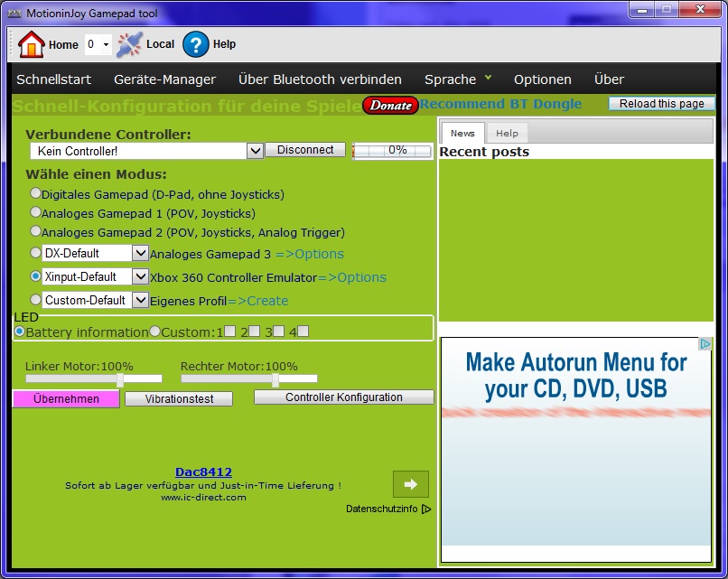Click the www.ic-direct.com ad text
Viewport: 728px width, 579px height.
(x=203, y=498)
